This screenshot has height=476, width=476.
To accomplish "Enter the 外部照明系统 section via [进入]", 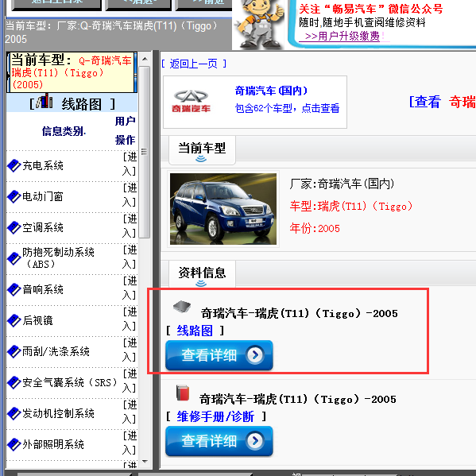I will pos(130,443).
